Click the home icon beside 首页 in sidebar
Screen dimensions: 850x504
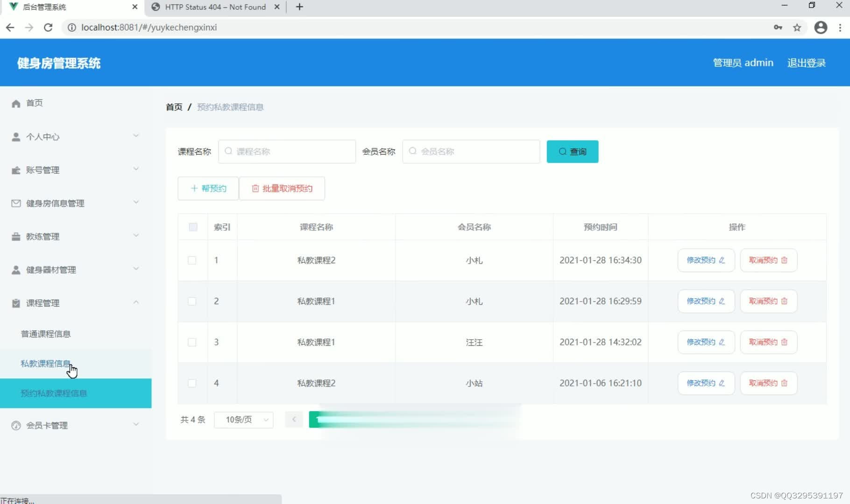pyautogui.click(x=16, y=104)
